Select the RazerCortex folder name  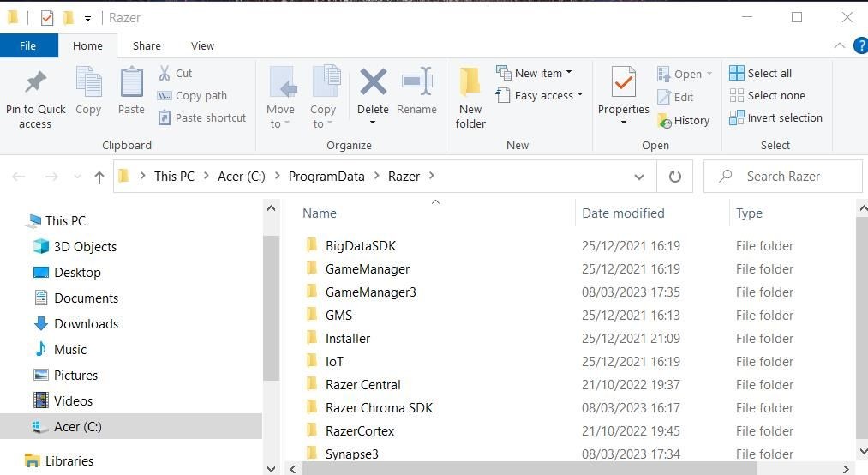359,431
